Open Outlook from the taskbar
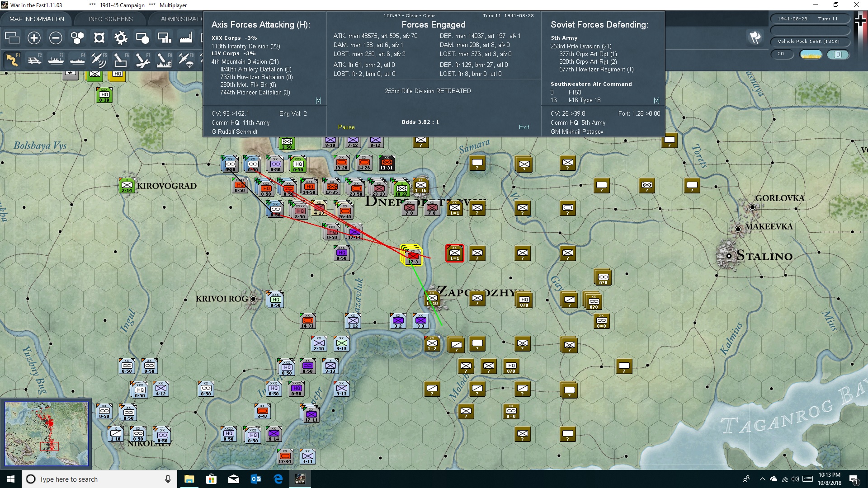Screen dimensions: 868x488 tap(256, 479)
